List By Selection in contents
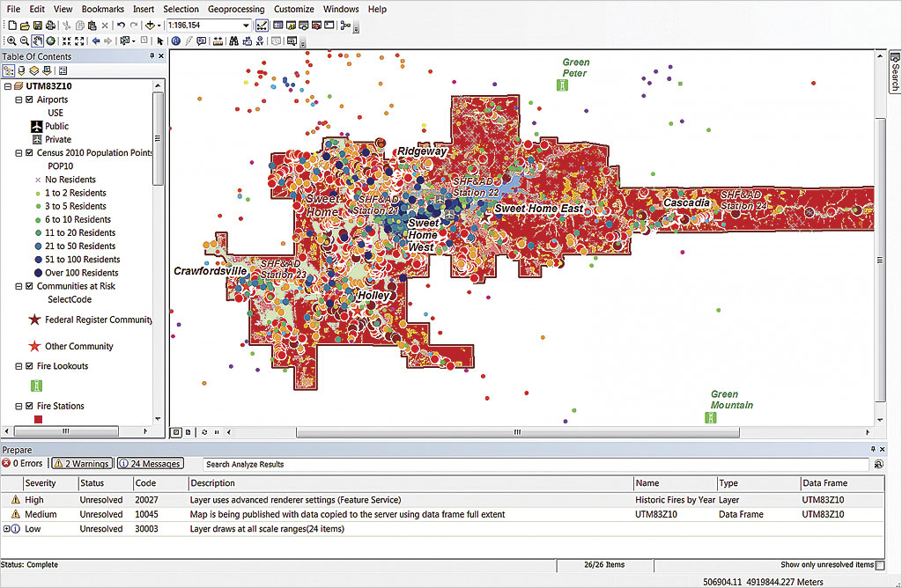The width and height of the screenshot is (902, 588). coord(48,70)
